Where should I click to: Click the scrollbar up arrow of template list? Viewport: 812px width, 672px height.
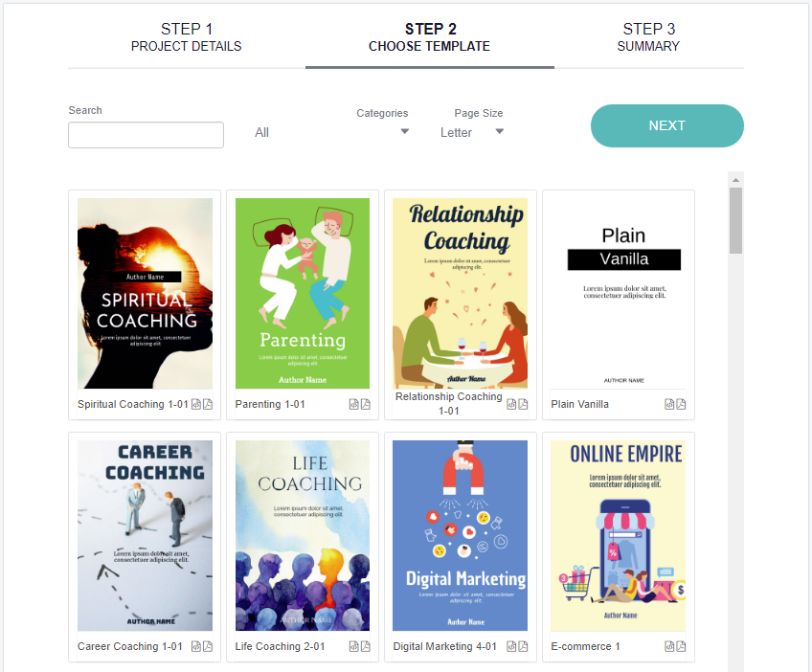tap(735, 180)
